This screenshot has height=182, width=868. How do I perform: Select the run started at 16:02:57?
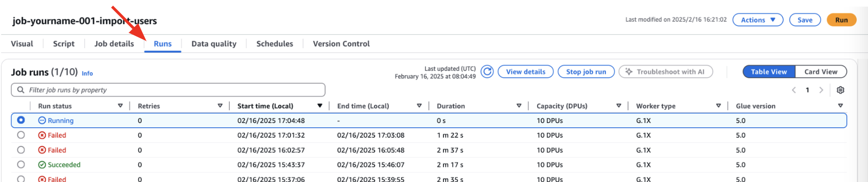point(21,150)
